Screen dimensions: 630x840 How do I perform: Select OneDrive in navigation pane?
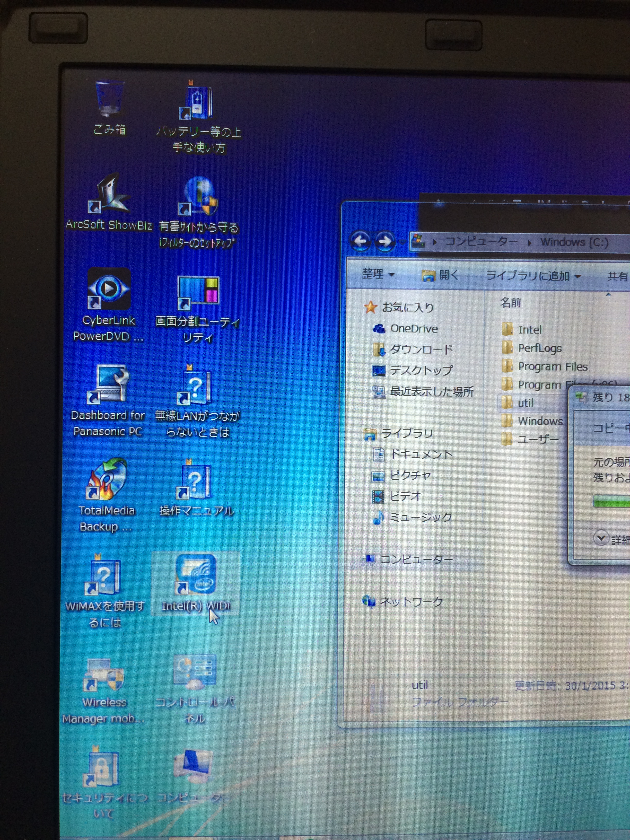(405, 328)
